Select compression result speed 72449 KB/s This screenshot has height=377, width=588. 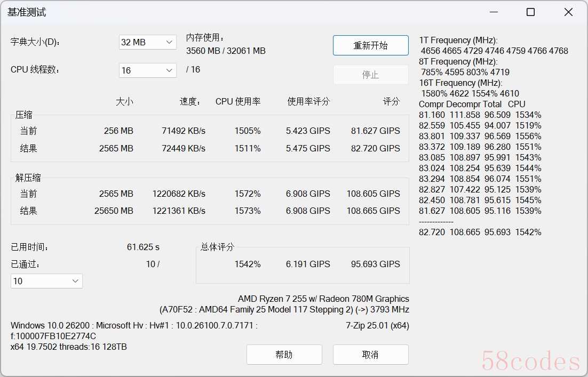pos(184,148)
